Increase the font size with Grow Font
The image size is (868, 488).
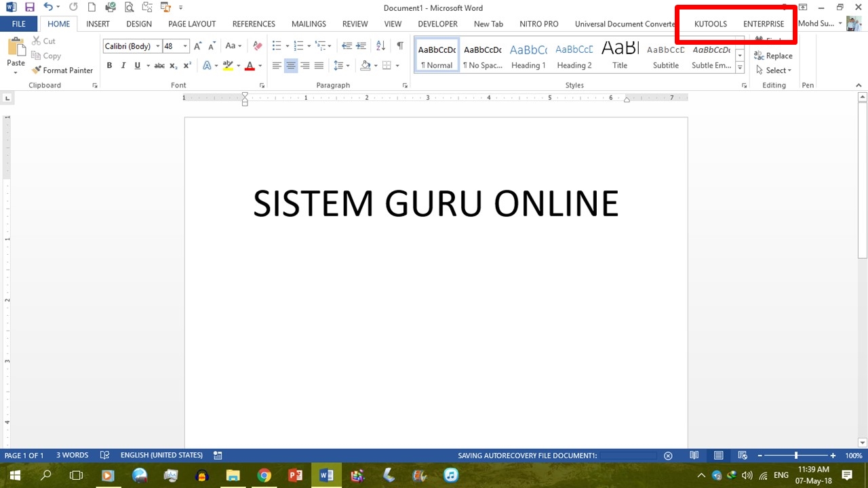(197, 46)
